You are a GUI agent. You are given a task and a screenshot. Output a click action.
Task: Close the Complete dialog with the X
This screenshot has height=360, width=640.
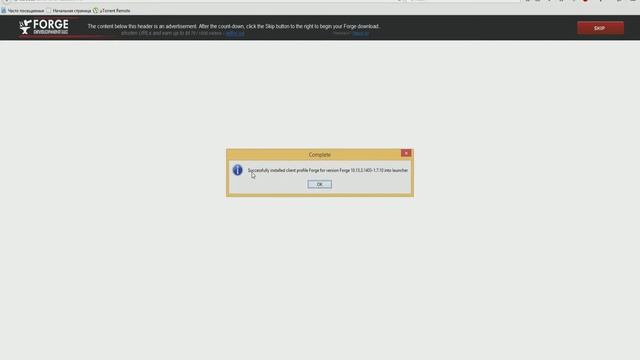[x=406, y=153]
